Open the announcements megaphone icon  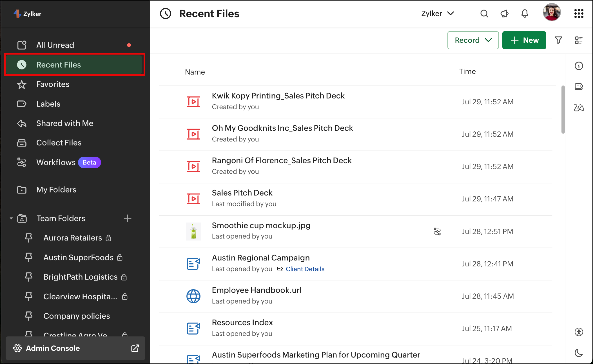point(504,14)
